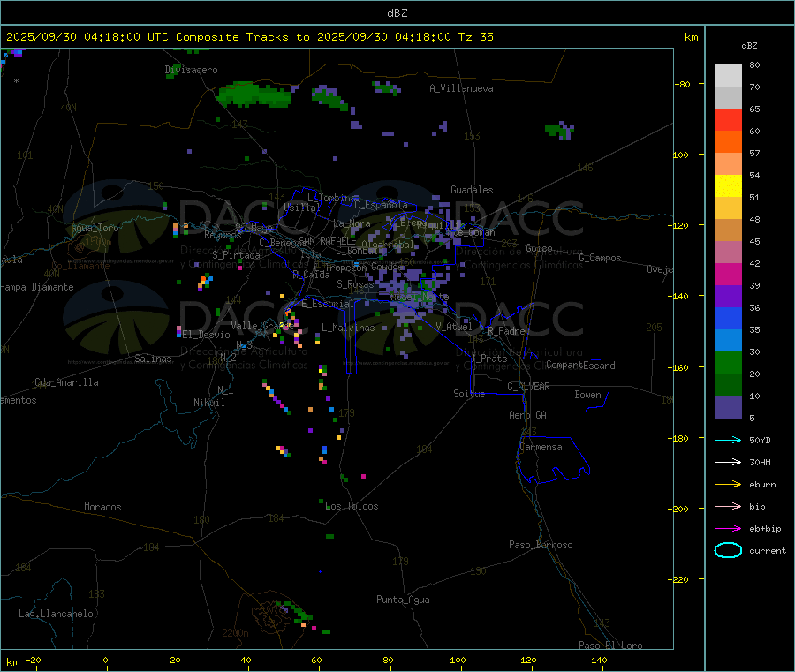This screenshot has height=672, width=795.
Task: Click the -80 km y-axis tick label
Action: pos(682,84)
